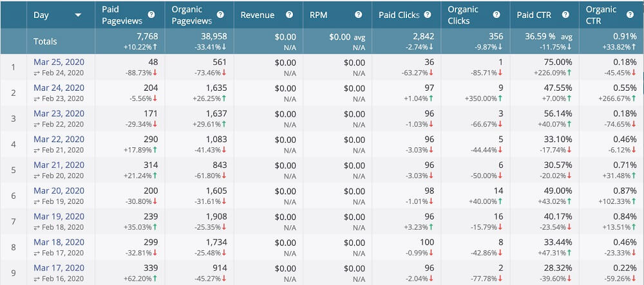The image size is (644, 285).
Task: Click the Mar 19, 2020 link
Action: [59, 217]
